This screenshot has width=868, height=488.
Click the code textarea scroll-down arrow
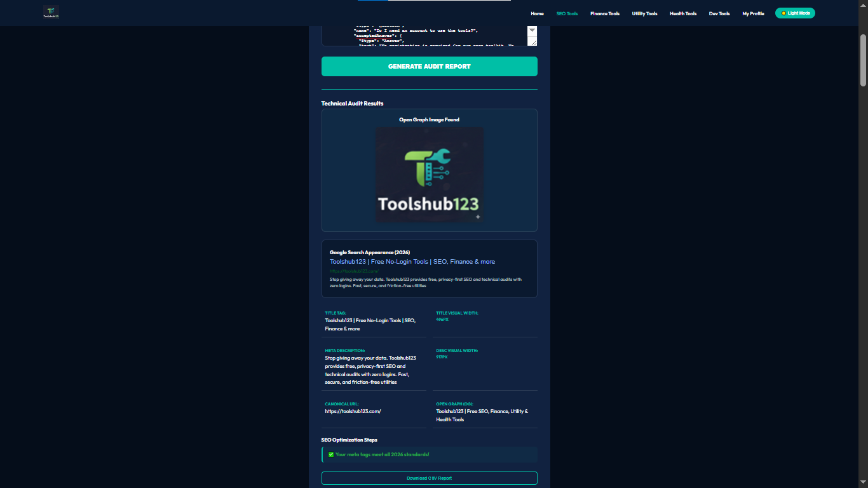click(532, 30)
